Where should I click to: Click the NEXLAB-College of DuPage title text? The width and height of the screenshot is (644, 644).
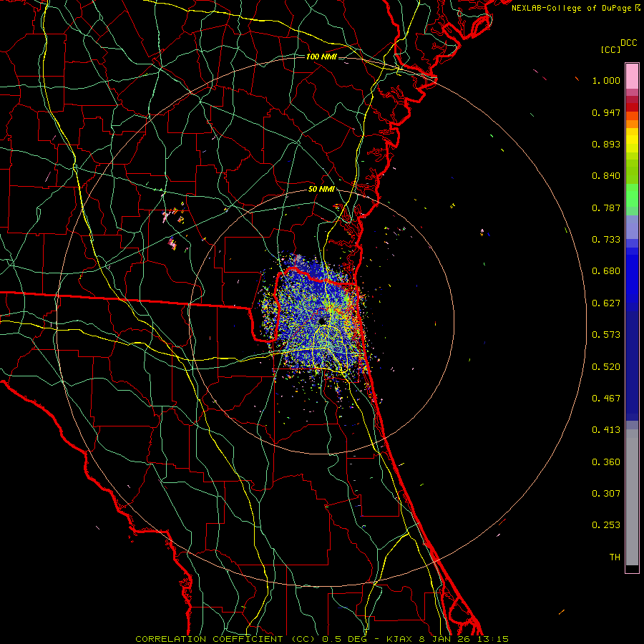click(x=572, y=8)
